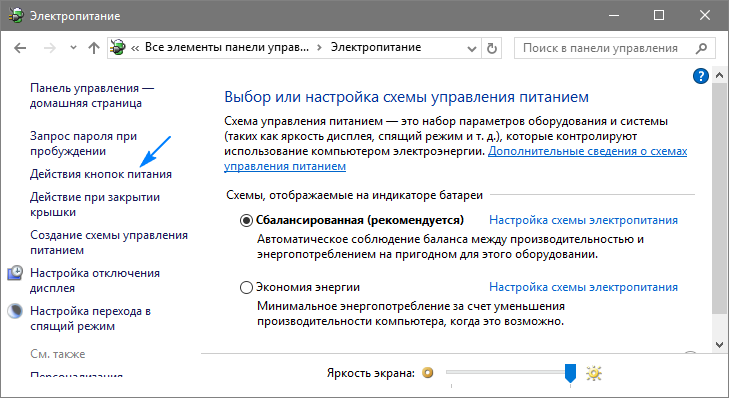The height and width of the screenshot is (398, 729).
Task: Click scrollbar up arrow
Action: [x=719, y=75]
